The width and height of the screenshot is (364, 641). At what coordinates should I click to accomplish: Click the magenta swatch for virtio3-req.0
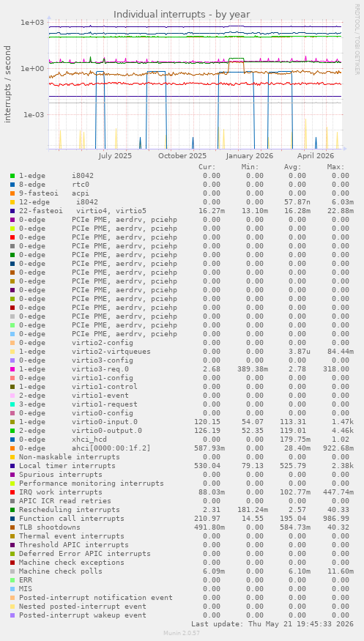pyautogui.click(x=12, y=369)
